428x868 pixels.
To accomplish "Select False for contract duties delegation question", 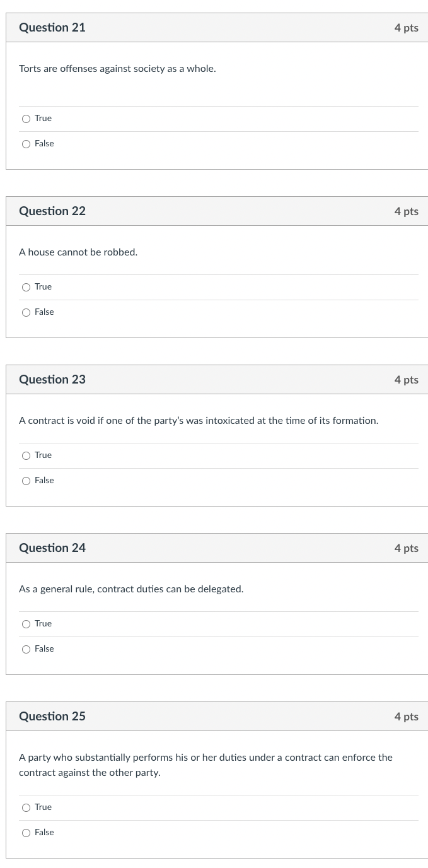I will coord(26,649).
